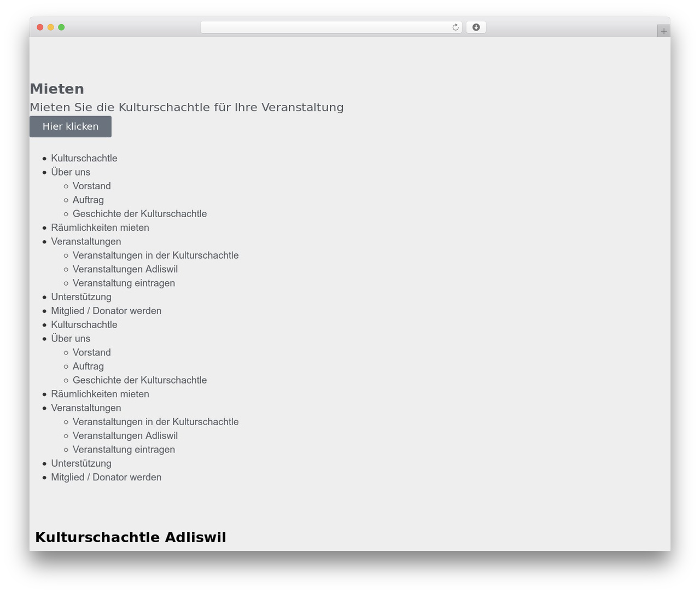Screen dimensions: 700x593
Task: Go to first Räumlichkeiten mieten link
Action: [x=100, y=228]
